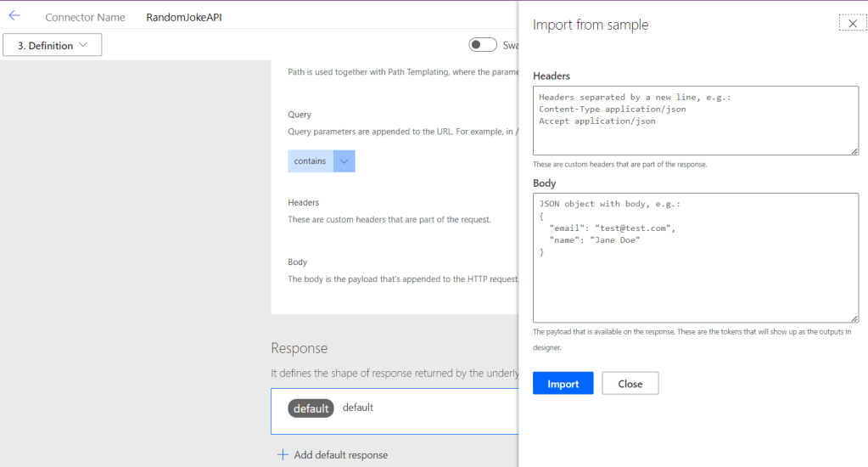Toggle the Swagger editor switch
Image resolution: width=868 pixels, height=467 pixels.
(483, 45)
